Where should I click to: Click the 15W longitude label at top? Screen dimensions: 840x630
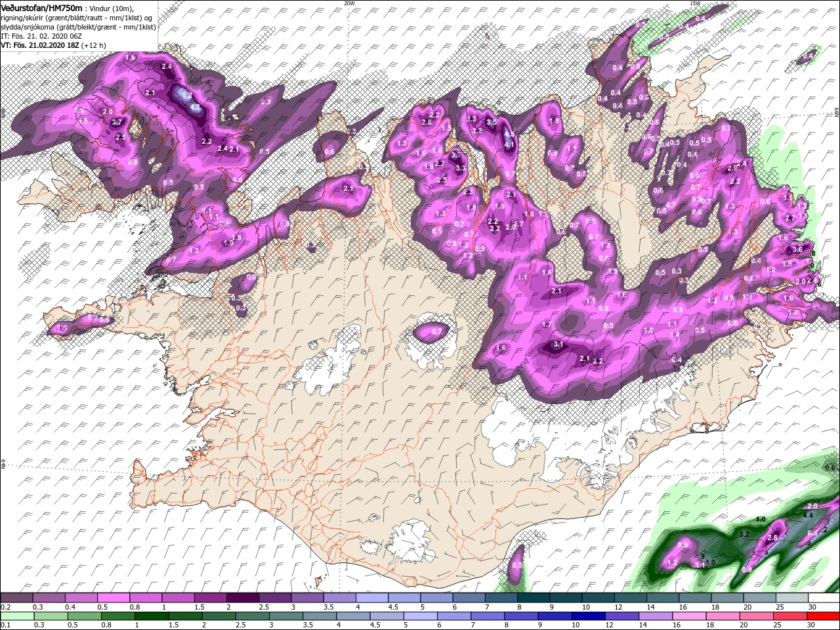694,3
